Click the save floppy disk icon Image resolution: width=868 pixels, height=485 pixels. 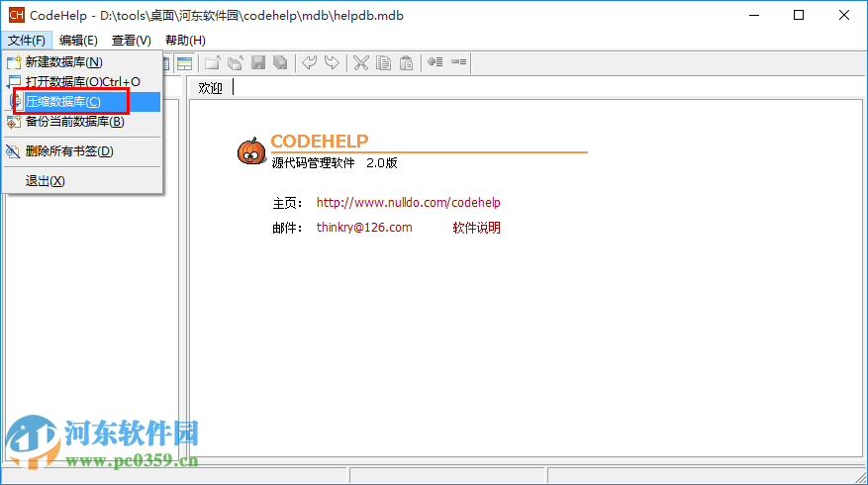tap(258, 62)
